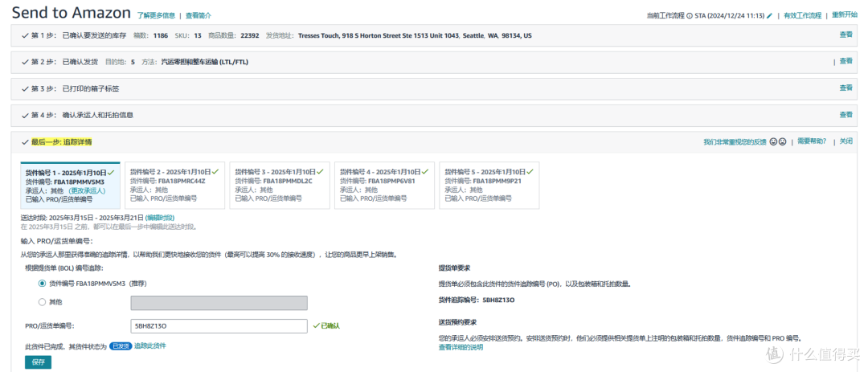Switch to 货件编号 3 FBA18PMMDL2C tab

tap(279, 186)
